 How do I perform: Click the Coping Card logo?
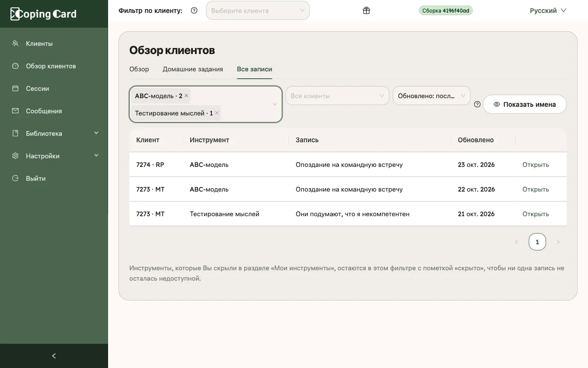point(43,14)
